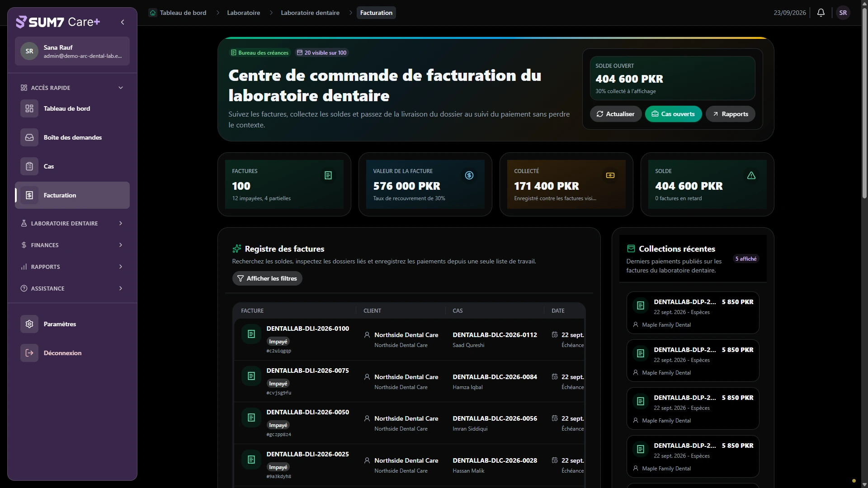Collapse the sidebar with the chevron icon

pyautogui.click(x=123, y=22)
